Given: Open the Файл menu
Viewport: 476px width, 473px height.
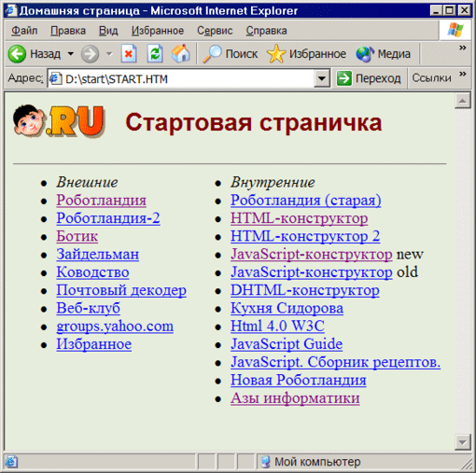Looking at the screenshot, I should pyautogui.click(x=24, y=31).
